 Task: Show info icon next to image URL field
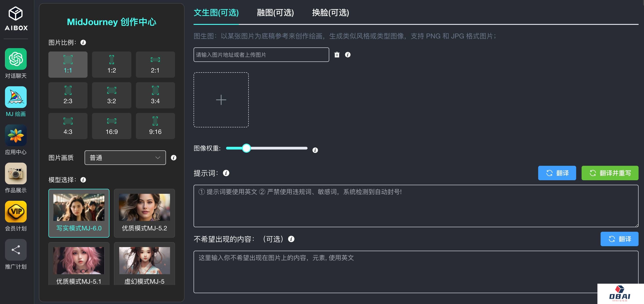(348, 54)
